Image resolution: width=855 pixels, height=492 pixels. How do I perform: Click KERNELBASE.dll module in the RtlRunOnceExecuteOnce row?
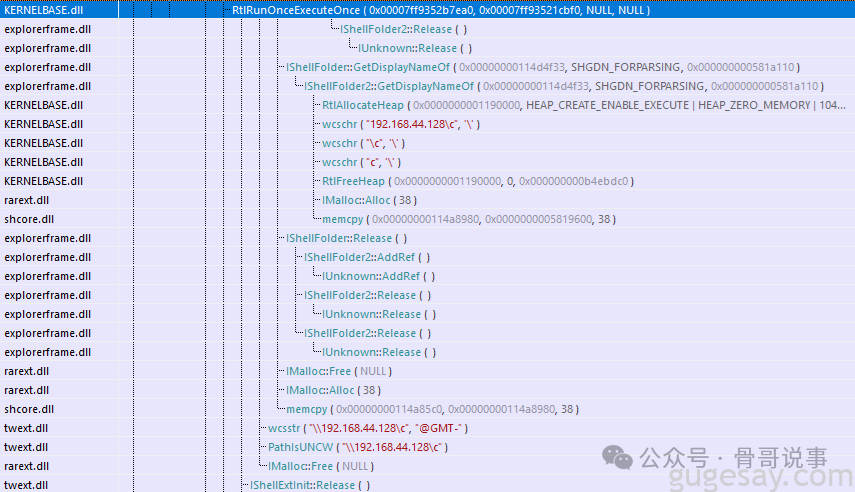[44, 10]
